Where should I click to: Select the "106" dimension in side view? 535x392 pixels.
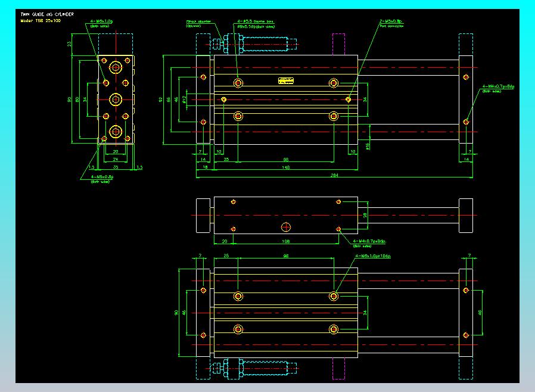coord(286,241)
